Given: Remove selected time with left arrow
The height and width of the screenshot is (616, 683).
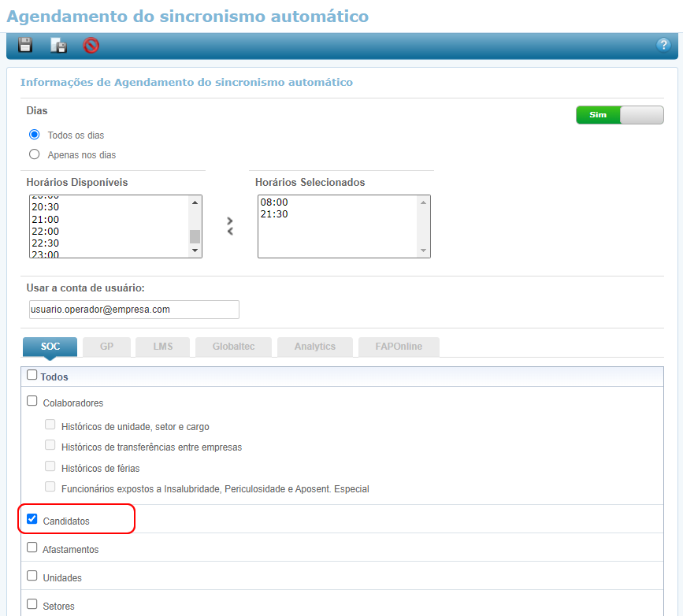Looking at the screenshot, I should [230, 232].
